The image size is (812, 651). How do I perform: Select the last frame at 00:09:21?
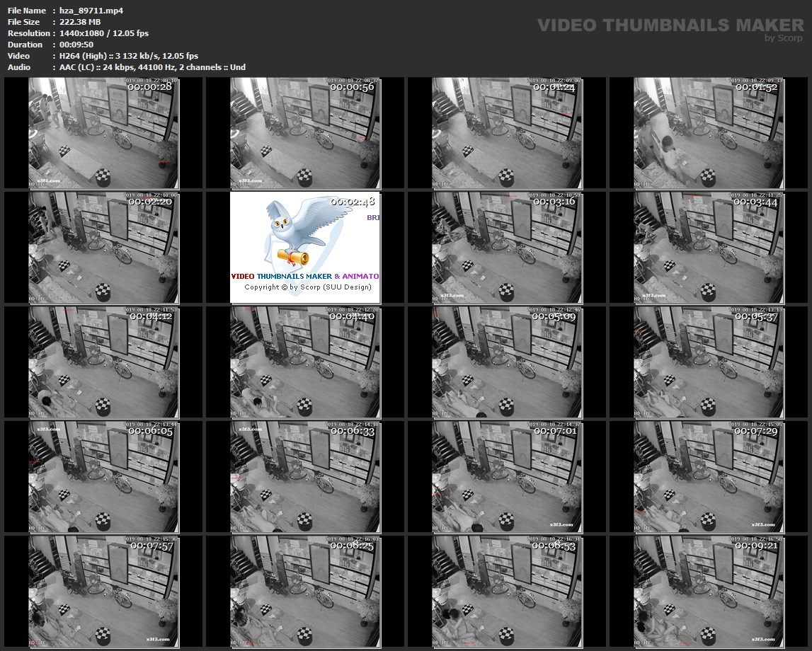tap(709, 592)
